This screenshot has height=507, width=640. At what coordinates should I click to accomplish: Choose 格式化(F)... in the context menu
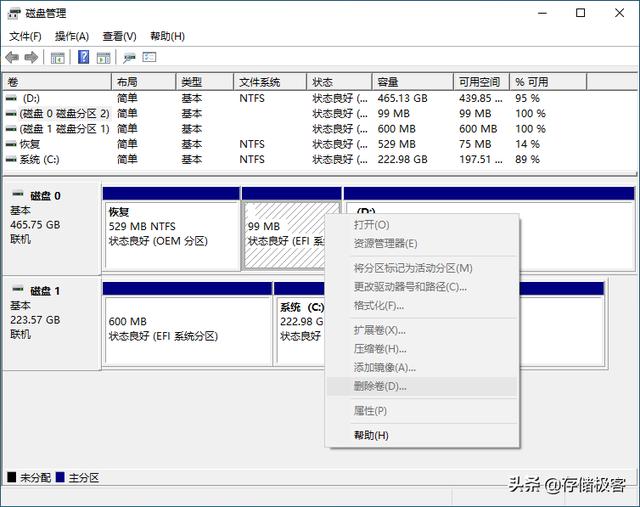[422, 305]
